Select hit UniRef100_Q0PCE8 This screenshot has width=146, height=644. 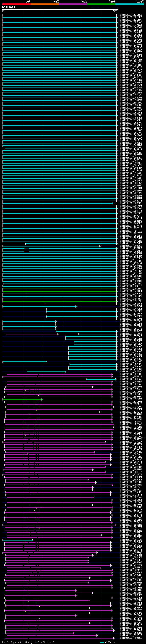pyautogui.click(x=131, y=309)
